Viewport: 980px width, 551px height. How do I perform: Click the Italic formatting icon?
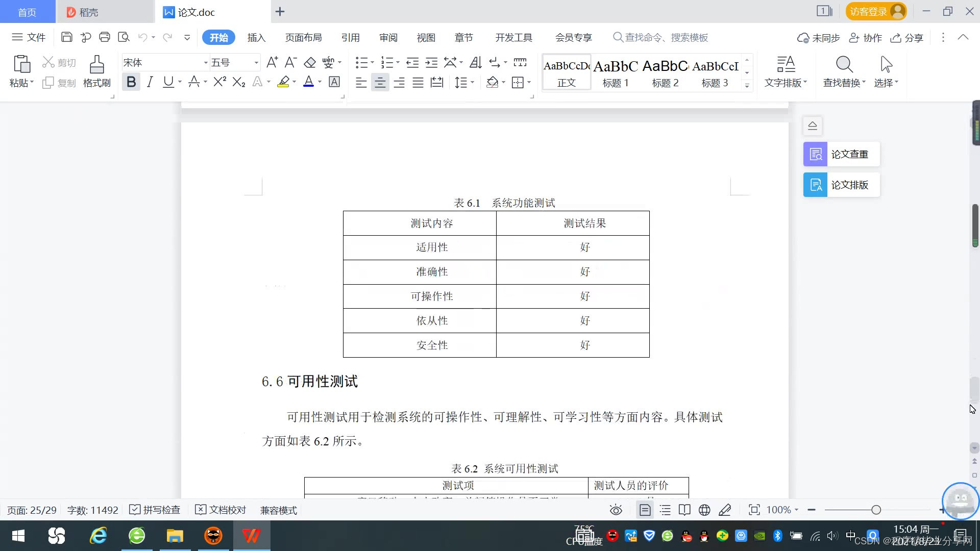coord(150,82)
